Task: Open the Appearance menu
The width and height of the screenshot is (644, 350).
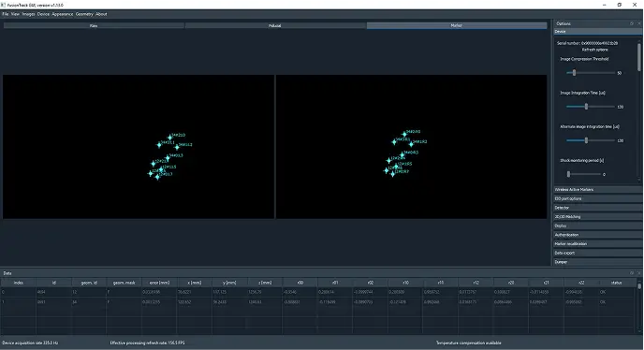Action: point(63,14)
